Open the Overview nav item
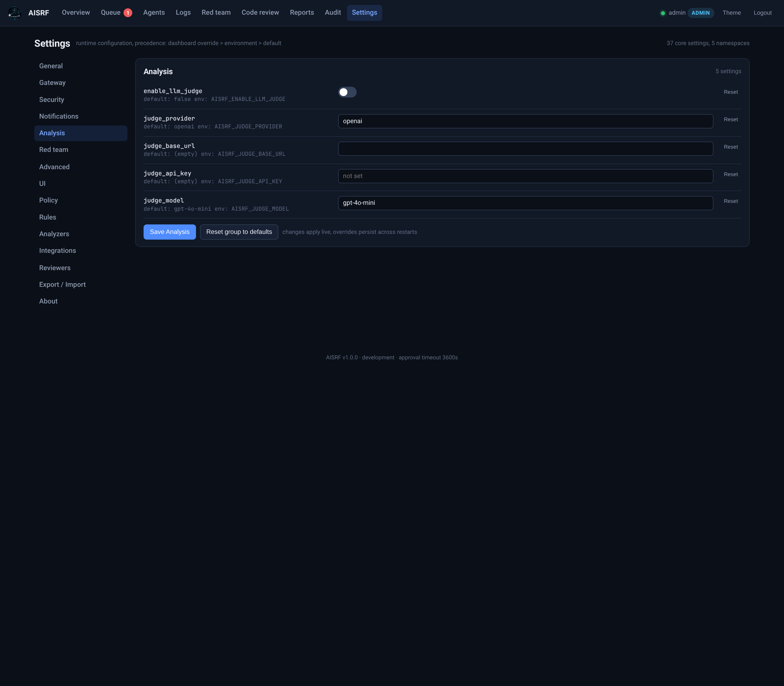This screenshot has width=784, height=686. tap(76, 13)
